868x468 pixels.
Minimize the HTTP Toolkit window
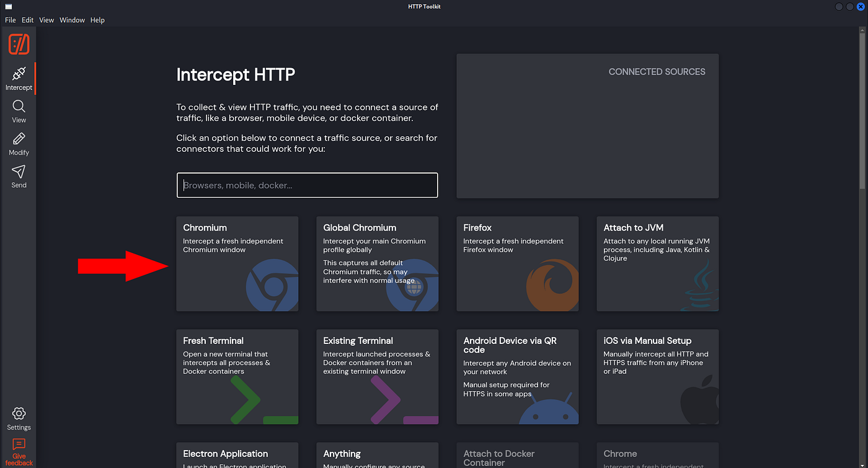tap(839, 6)
